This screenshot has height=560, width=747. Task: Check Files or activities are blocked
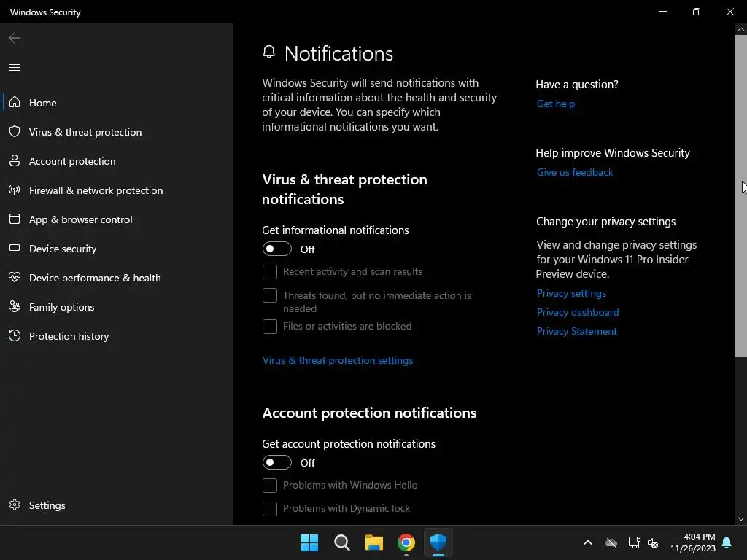[270, 326]
